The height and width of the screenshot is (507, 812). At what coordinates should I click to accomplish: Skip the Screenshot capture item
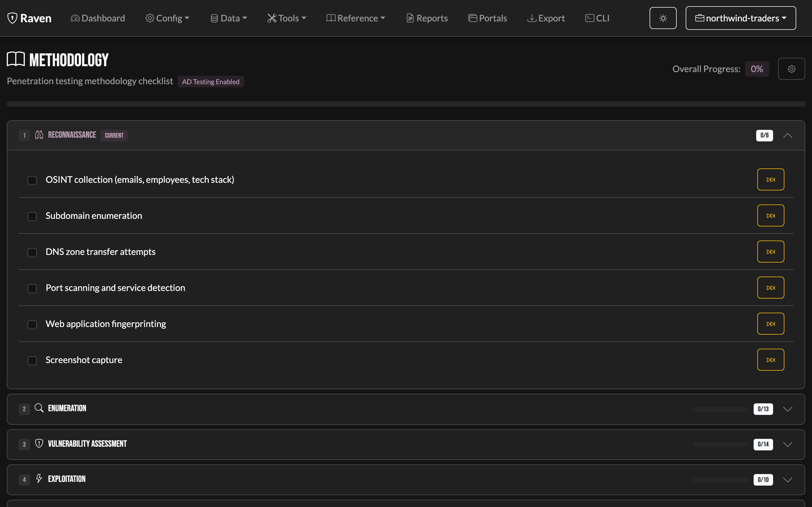770,360
